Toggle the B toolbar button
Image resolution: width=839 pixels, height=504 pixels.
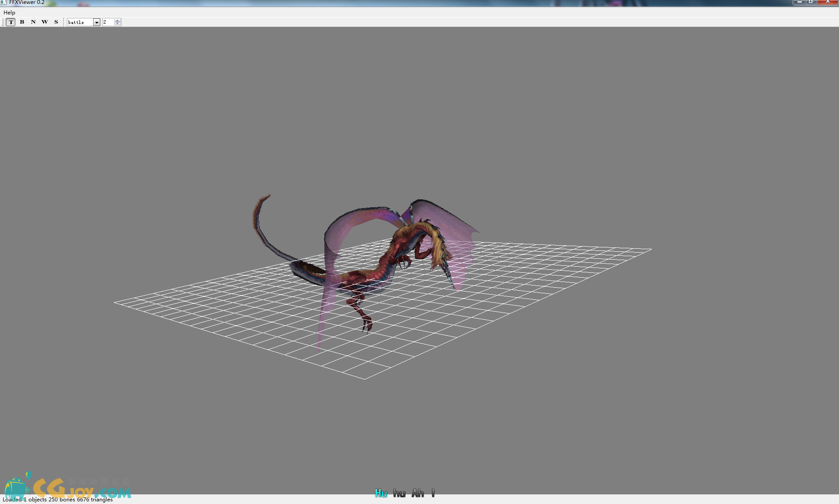coord(22,22)
